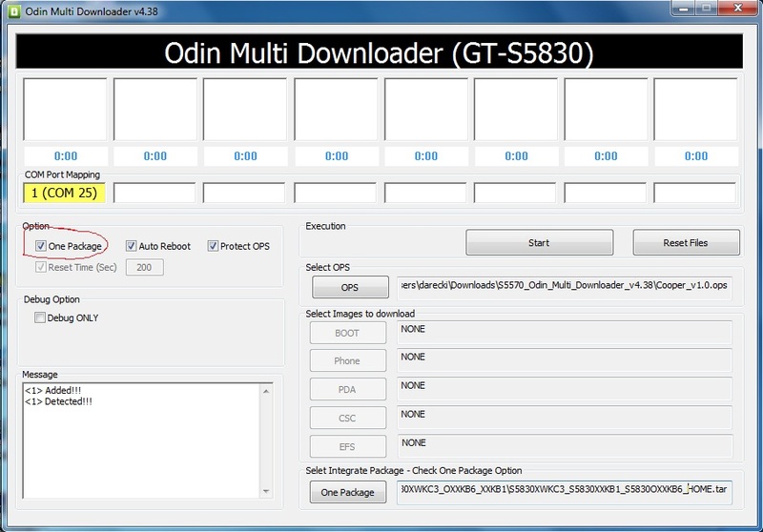Select the yellow COM 25 port box
This screenshot has width=763, height=532.
point(64,193)
